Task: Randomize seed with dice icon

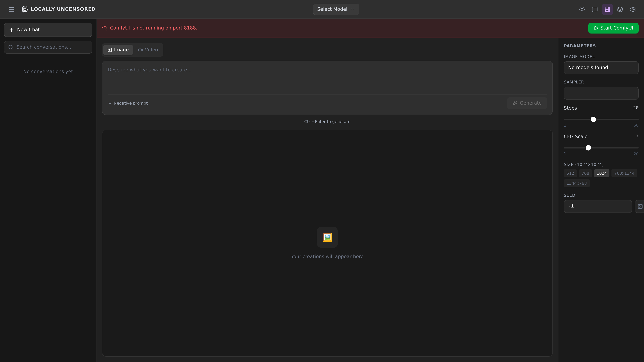Action: click(640, 206)
